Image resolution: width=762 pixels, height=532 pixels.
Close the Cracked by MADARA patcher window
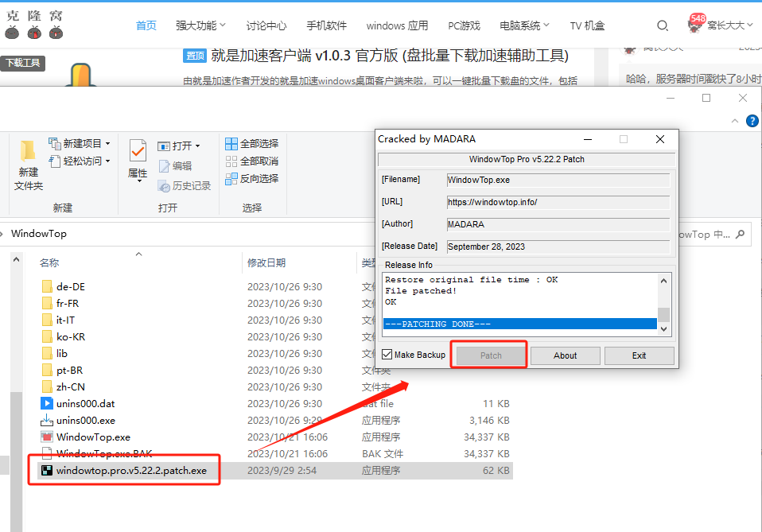(660, 139)
